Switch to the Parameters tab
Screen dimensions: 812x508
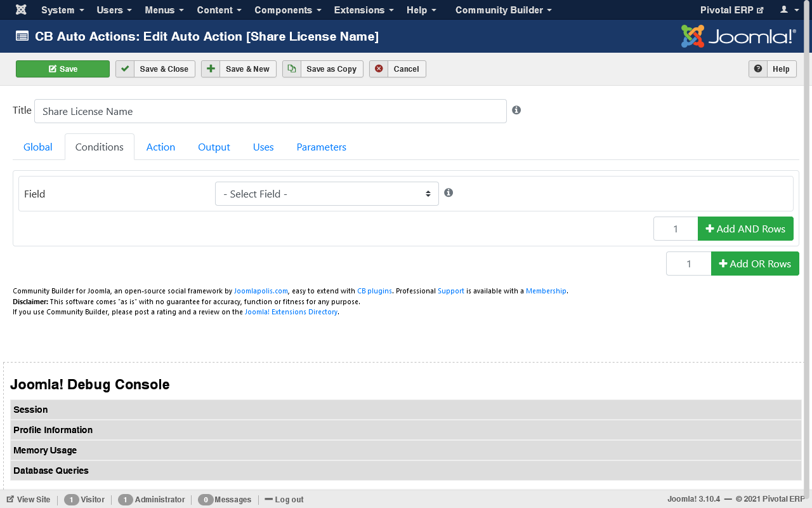322,147
